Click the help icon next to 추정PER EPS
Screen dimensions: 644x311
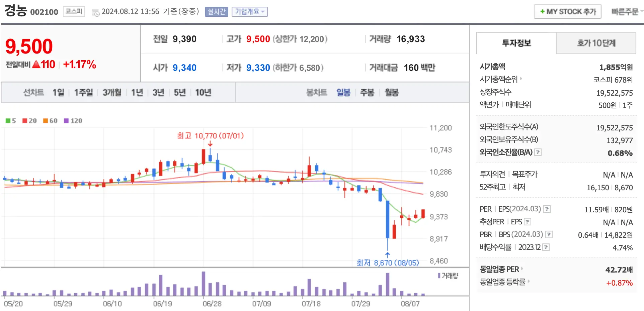528,221
